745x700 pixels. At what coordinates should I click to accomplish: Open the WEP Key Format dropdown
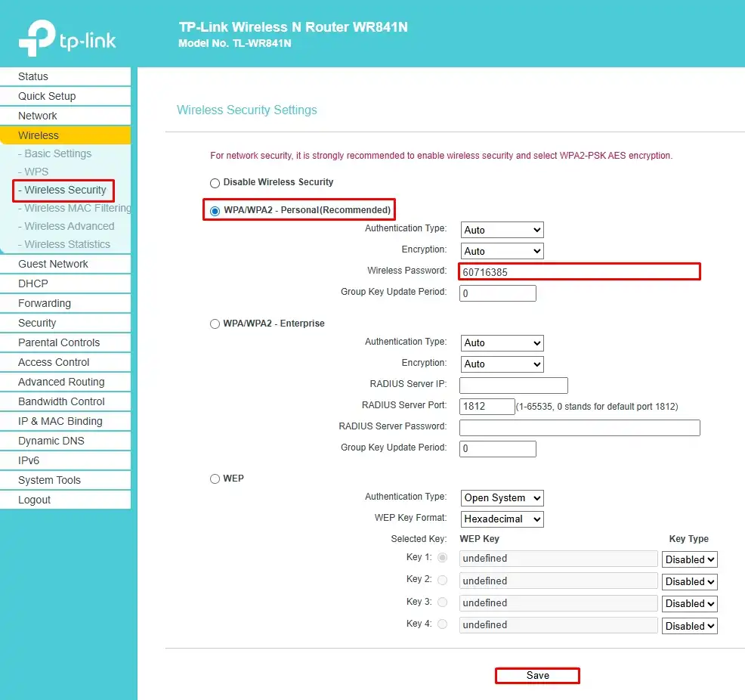point(501,519)
